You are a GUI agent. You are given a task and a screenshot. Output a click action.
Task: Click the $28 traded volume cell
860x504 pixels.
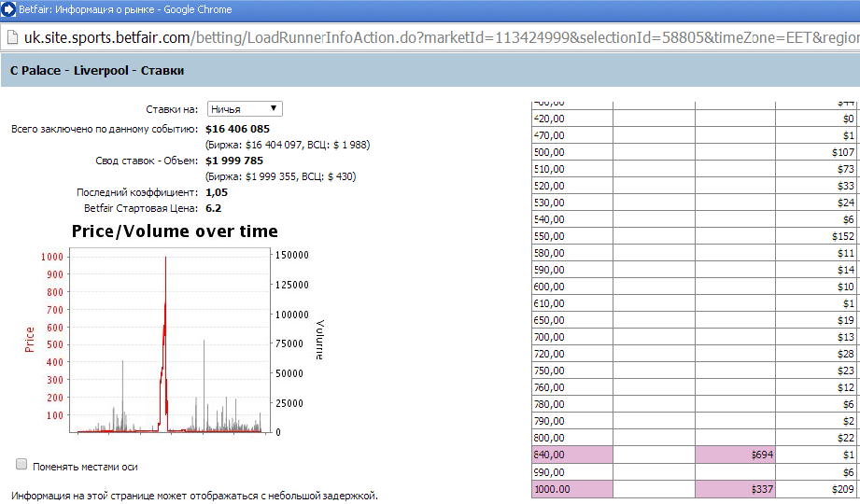point(815,354)
